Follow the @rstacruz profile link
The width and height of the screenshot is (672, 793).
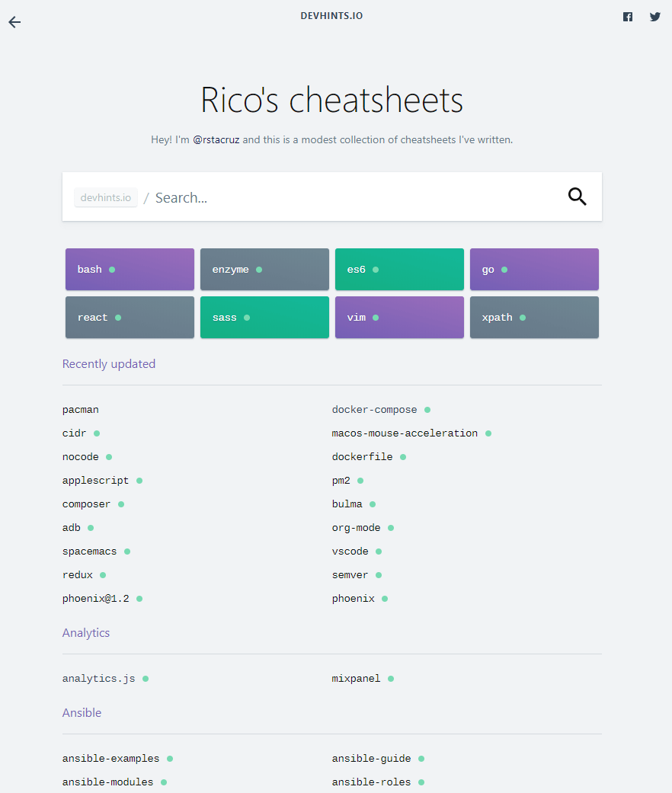[x=216, y=139]
